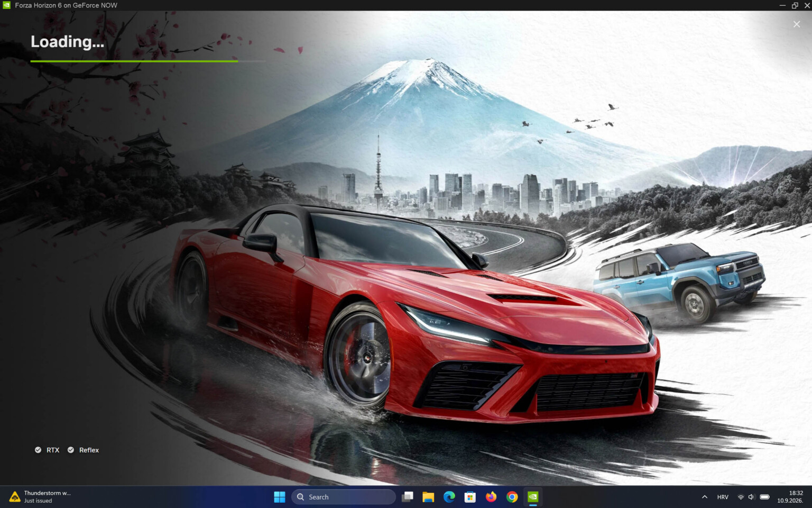Open the Wi-Fi network icon in the tray

click(x=741, y=497)
